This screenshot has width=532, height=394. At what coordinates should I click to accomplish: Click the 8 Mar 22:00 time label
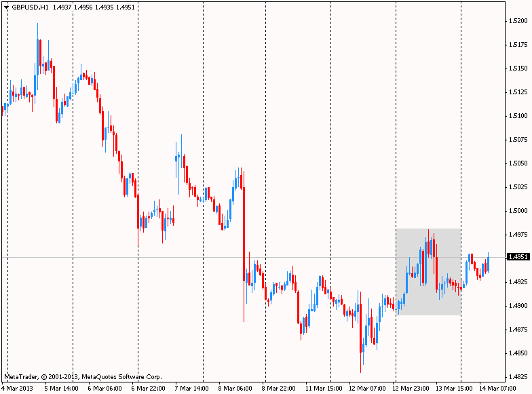(278, 388)
